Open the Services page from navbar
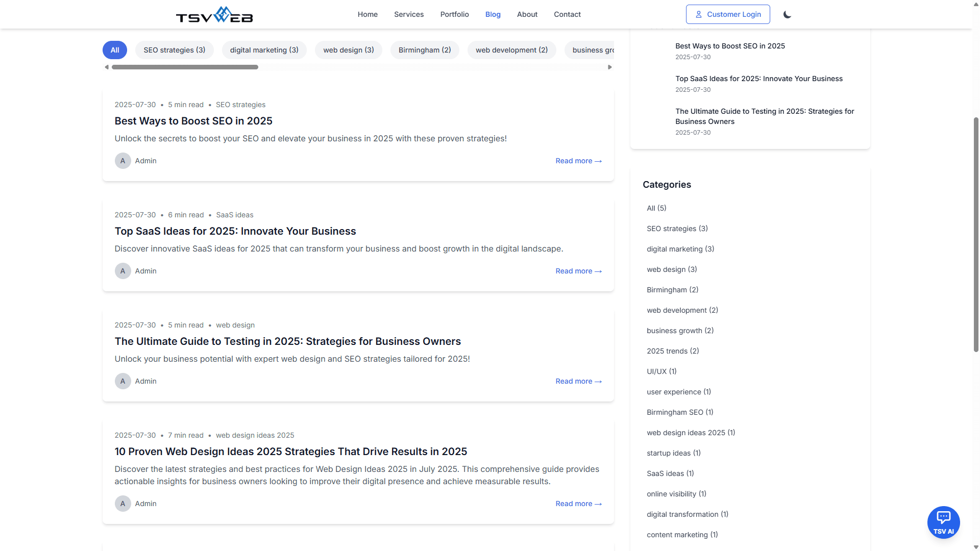Viewport: 980px width, 551px height. pyautogui.click(x=408, y=14)
